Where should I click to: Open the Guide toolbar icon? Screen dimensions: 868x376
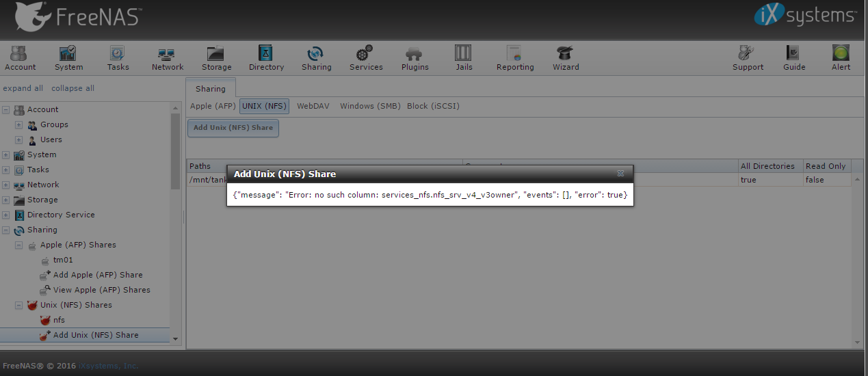pyautogui.click(x=794, y=58)
